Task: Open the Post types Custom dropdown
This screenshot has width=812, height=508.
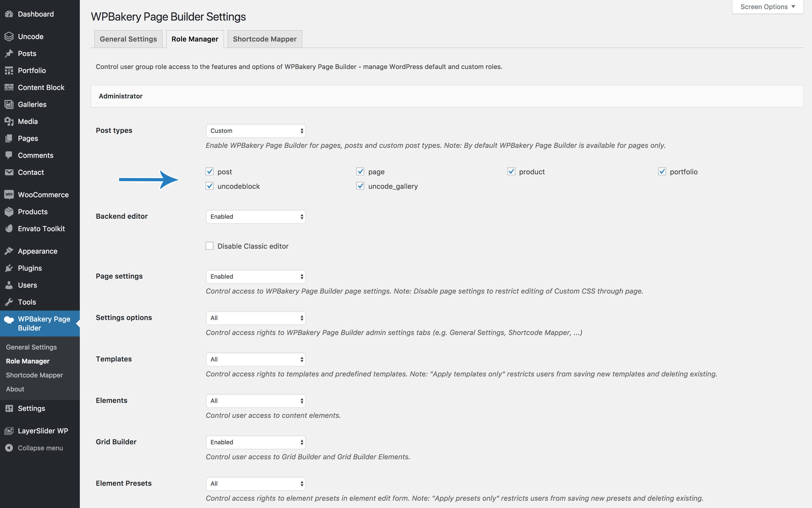Action: (x=255, y=131)
